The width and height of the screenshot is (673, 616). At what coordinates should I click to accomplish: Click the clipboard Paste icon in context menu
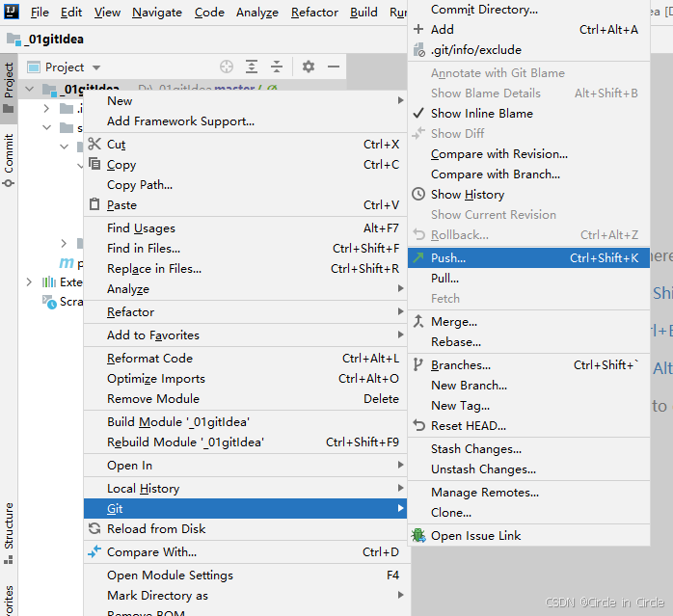[94, 205]
